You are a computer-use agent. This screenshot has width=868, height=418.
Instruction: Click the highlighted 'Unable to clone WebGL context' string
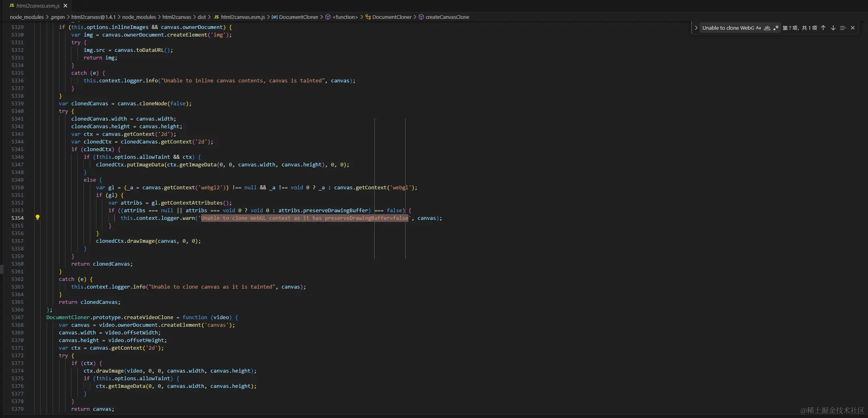pyautogui.click(x=304, y=218)
